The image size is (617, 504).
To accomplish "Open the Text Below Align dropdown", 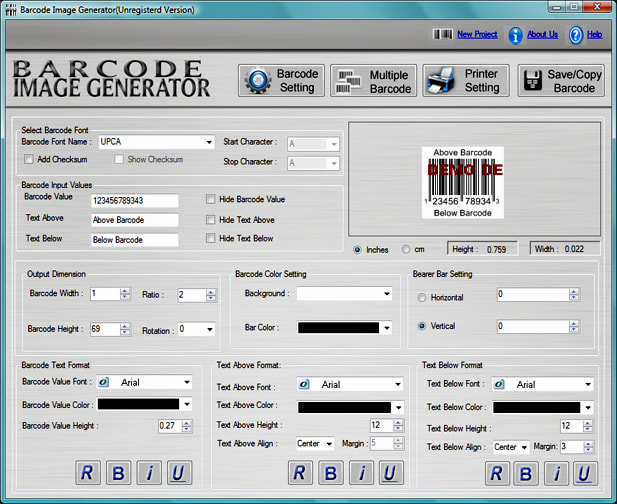I will click(x=524, y=447).
